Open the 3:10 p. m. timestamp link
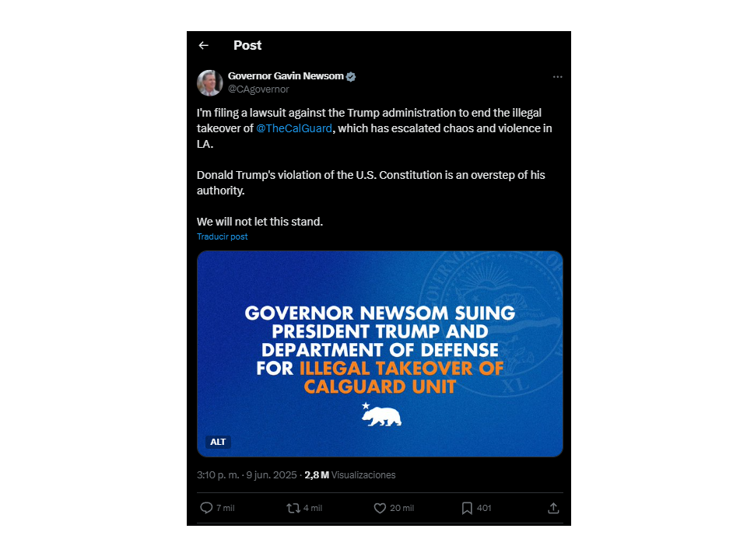 tap(218, 475)
